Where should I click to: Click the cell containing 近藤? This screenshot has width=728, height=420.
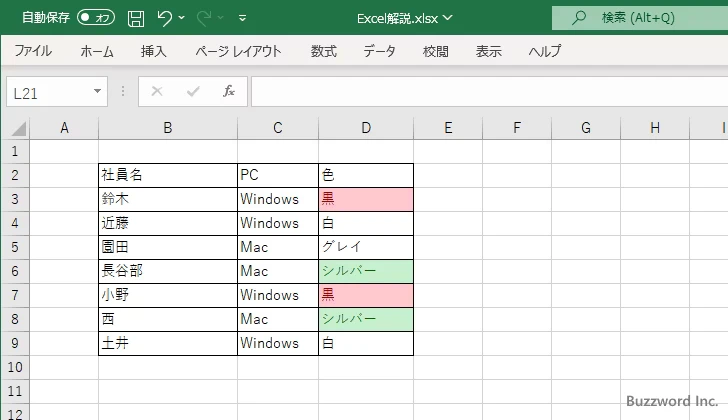point(168,223)
